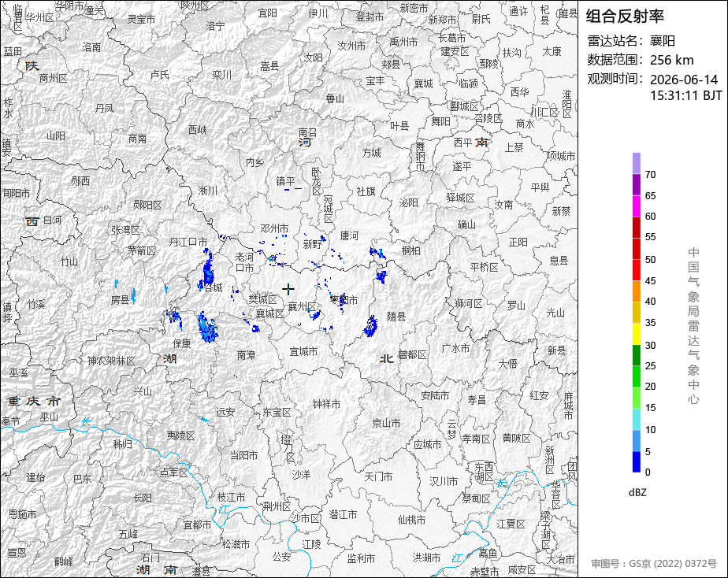Click the 镇平 map label
The width and height of the screenshot is (728, 578).
pos(285,181)
